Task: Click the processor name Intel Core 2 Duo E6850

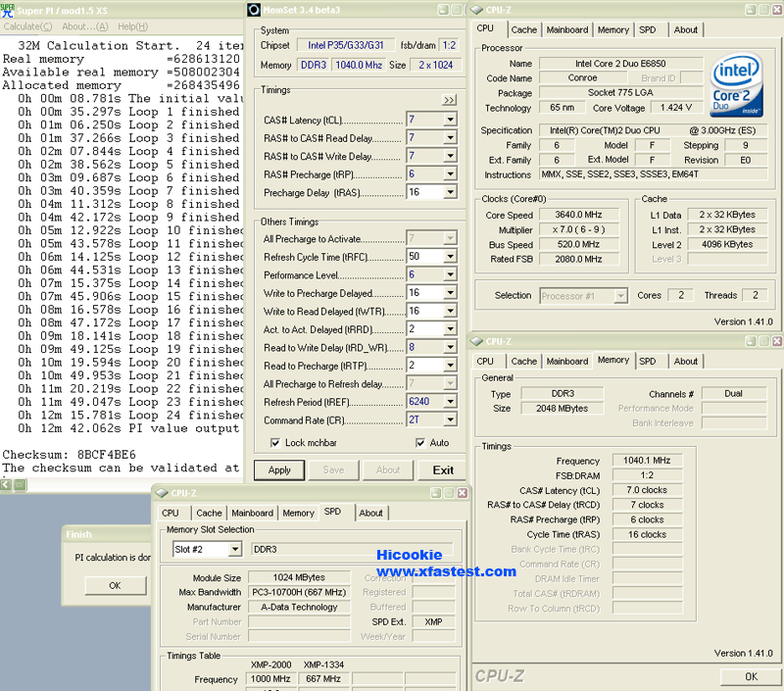Action: click(620, 64)
